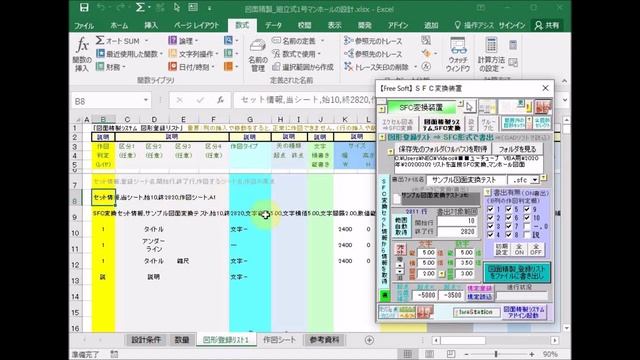Click the zoom slider in status bar
The image size is (640, 360).
[496, 354]
